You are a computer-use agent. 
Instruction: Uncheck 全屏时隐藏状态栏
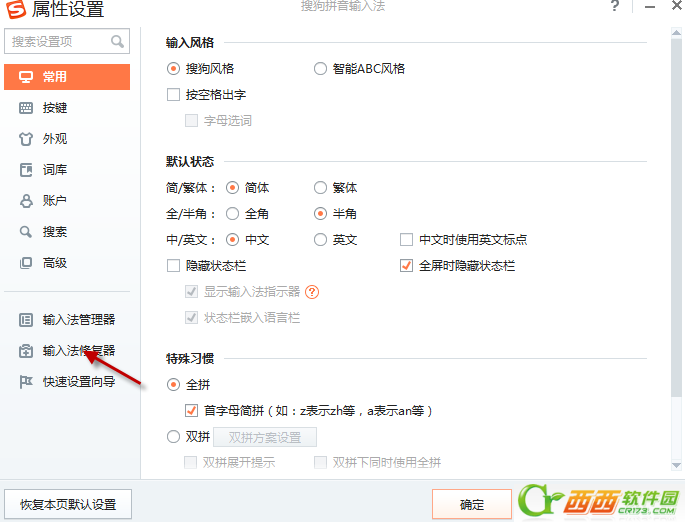click(x=406, y=266)
